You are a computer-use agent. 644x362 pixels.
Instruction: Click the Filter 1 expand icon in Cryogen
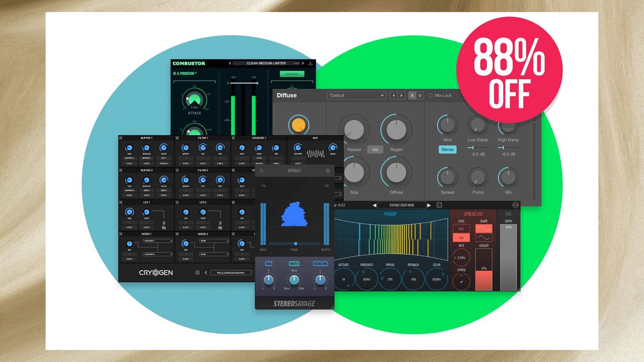[177, 138]
